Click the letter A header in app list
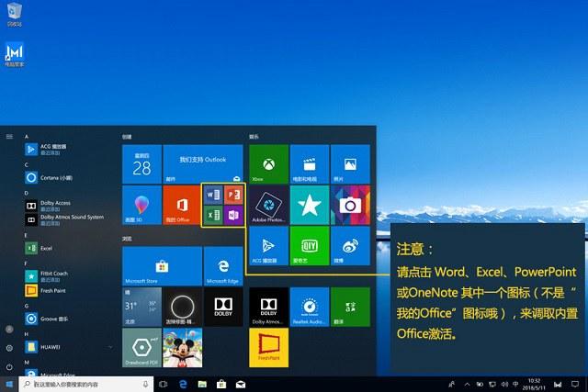The image size is (588, 392). point(27,137)
